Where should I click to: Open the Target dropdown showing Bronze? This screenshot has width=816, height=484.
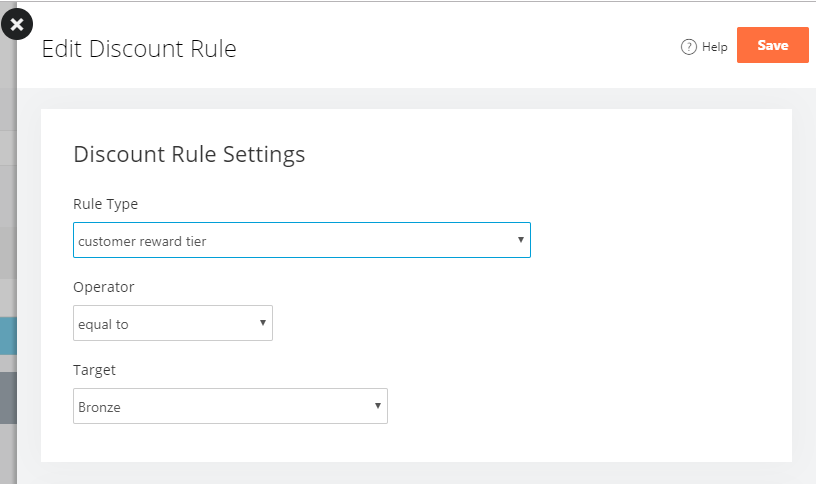pos(230,406)
